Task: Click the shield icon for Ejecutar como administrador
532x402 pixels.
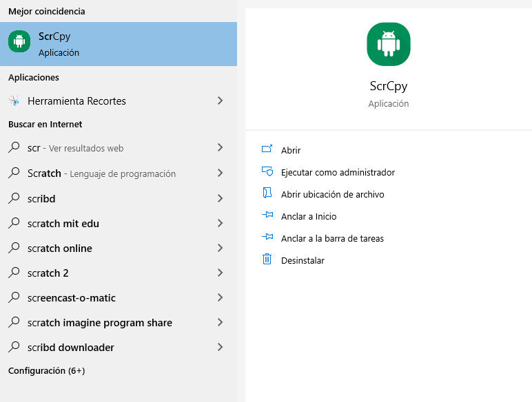Action: coord(267,171)
